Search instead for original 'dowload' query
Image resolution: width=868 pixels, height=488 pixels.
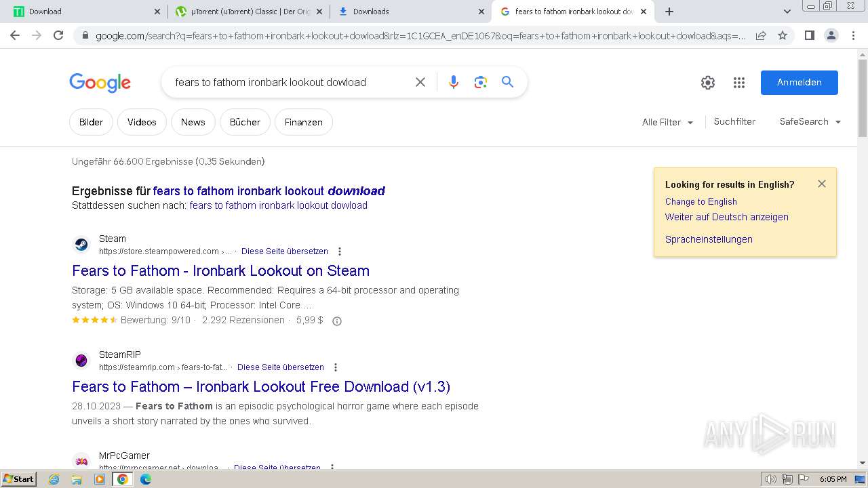pos(279,205)
